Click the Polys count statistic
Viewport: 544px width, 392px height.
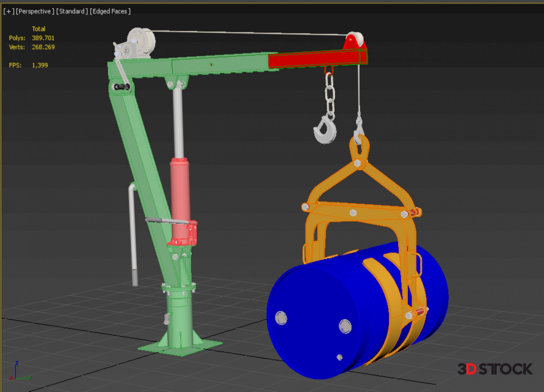click(x=43, y=38)
